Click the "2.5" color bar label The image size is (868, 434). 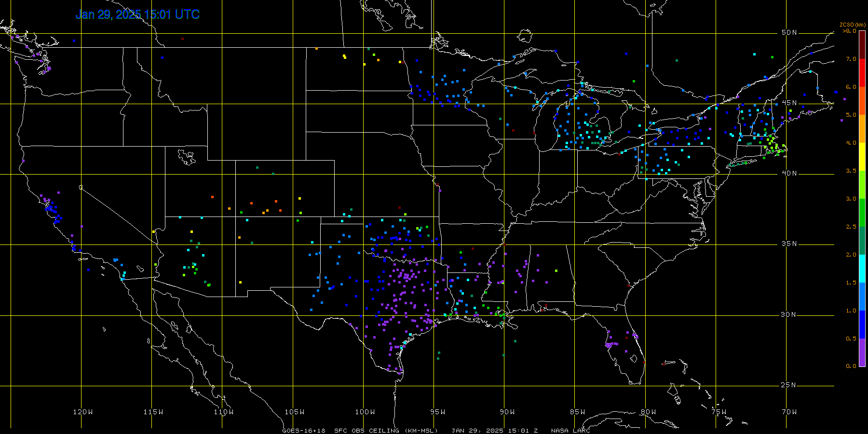851,227
